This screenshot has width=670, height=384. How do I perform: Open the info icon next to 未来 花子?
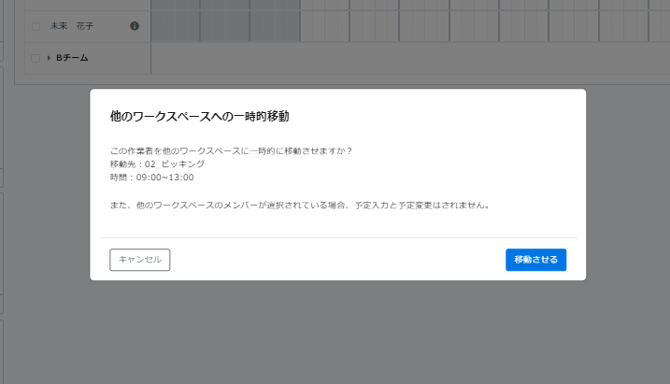135,26
